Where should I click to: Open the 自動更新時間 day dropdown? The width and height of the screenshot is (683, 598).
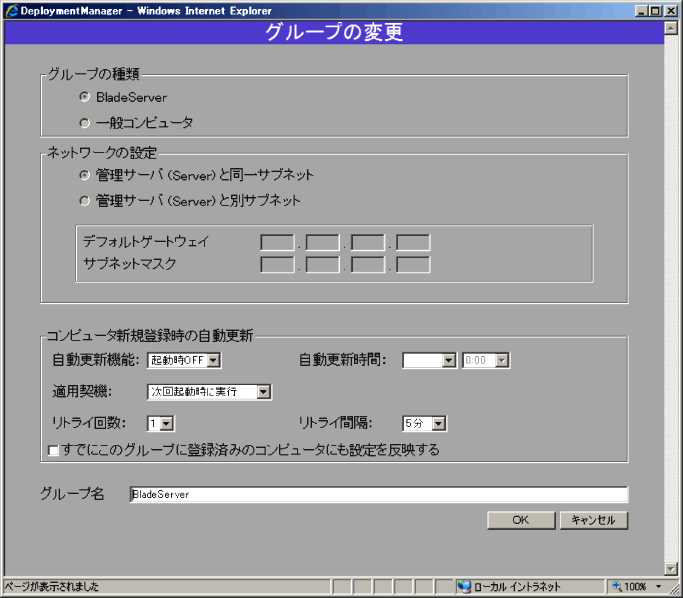[x=429, y=360]
